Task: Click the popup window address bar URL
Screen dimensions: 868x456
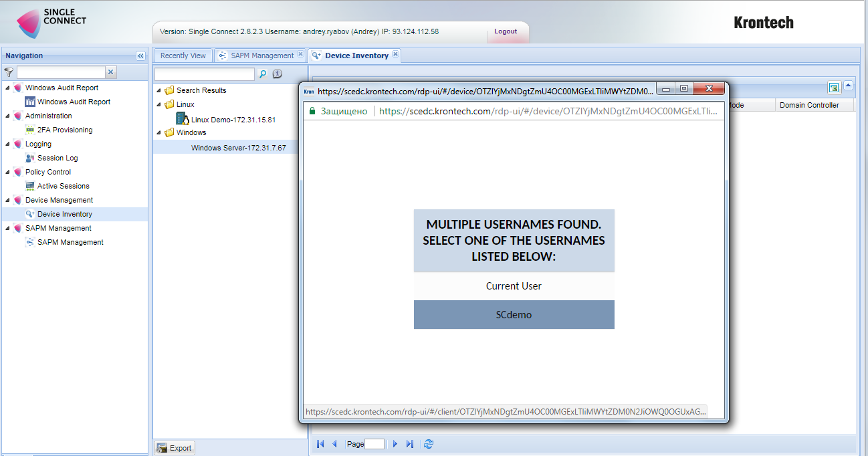Action: tap(548, 111)
